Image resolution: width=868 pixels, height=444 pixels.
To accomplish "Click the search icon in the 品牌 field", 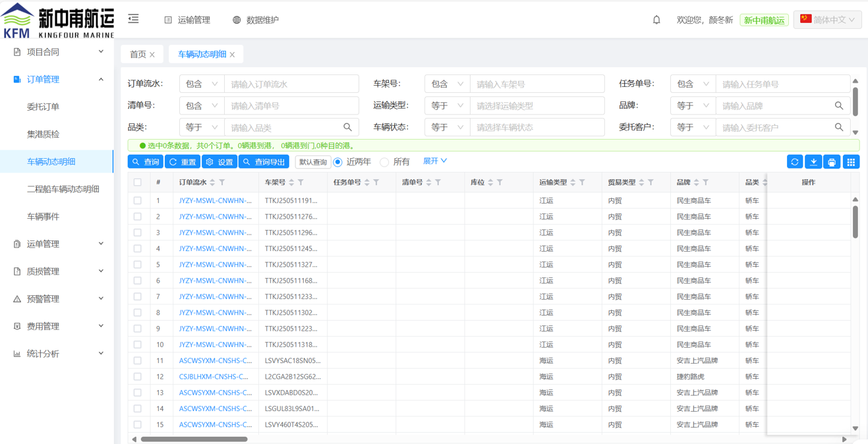I will 839,105.
